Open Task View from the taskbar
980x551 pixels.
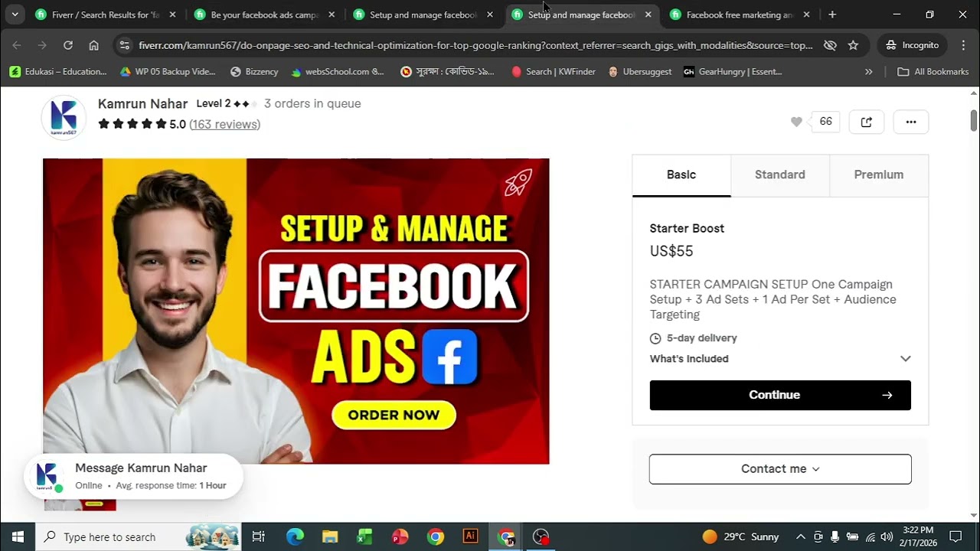pos(259,536)
